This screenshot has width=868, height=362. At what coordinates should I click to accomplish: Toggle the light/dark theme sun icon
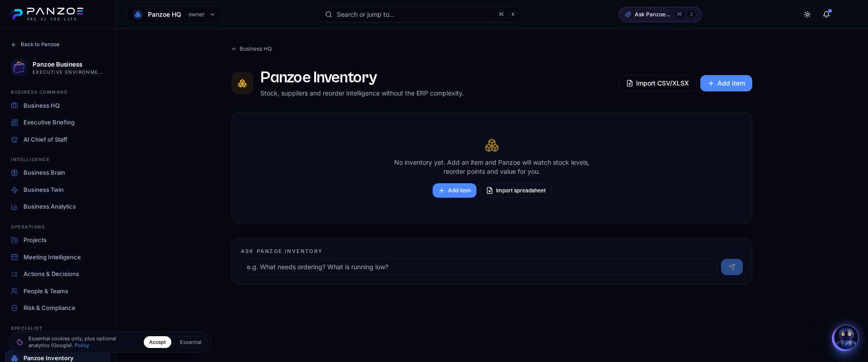(x=807, y=14)
